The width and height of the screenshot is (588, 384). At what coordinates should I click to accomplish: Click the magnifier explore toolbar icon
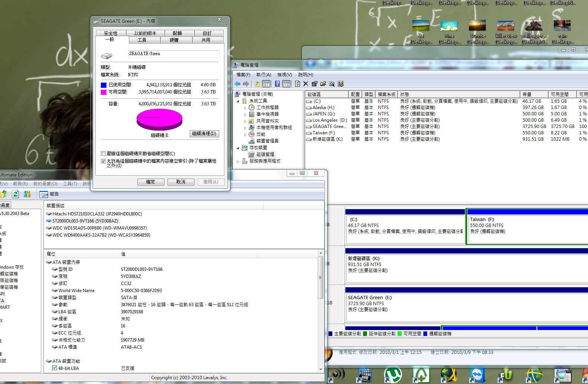click(x=332, y=84)
